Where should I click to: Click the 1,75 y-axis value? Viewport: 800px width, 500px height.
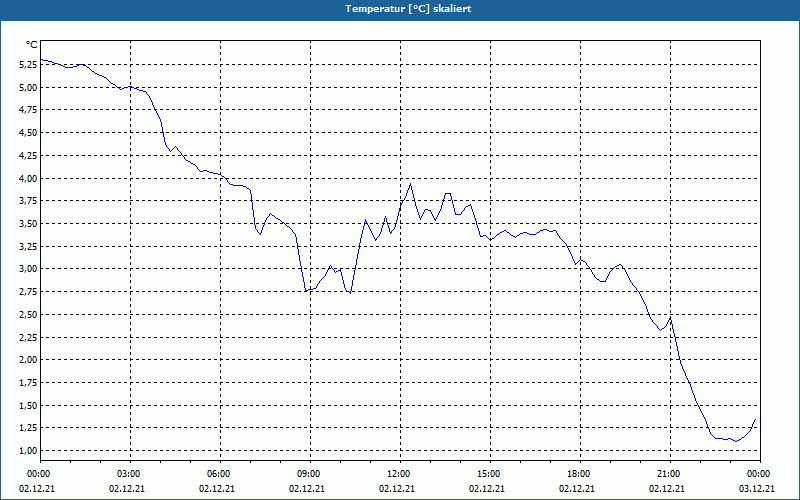pos(28,383)
